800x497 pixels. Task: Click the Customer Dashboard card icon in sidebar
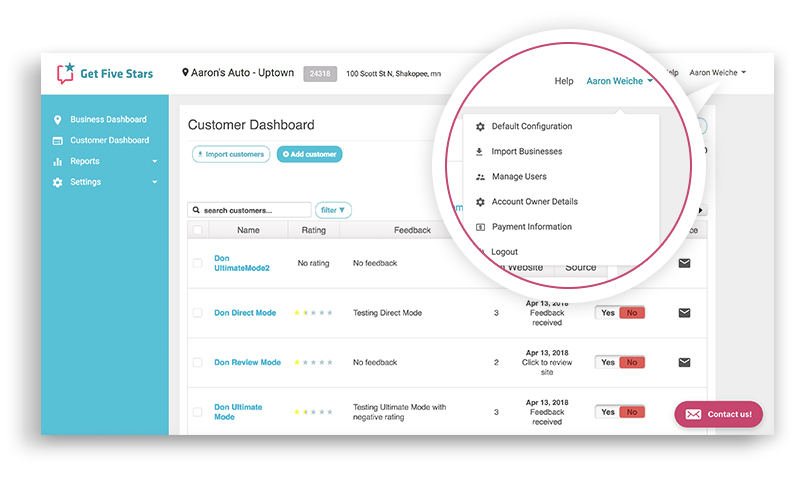(x=58, y=140)
